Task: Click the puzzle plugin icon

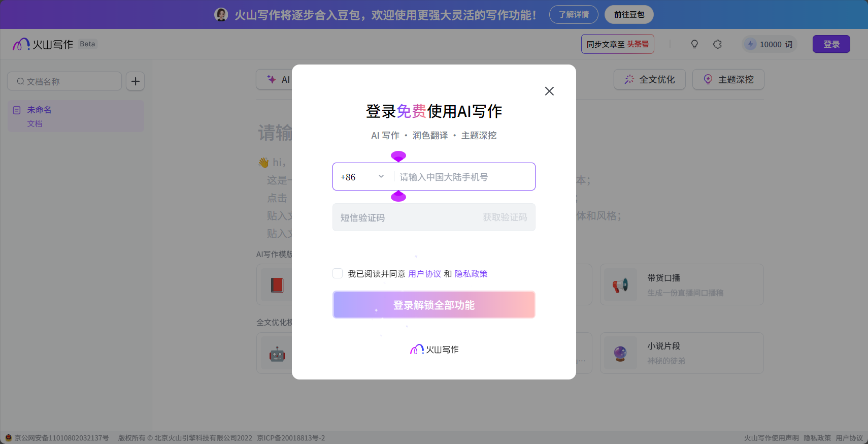Action: tap(717, 44)
